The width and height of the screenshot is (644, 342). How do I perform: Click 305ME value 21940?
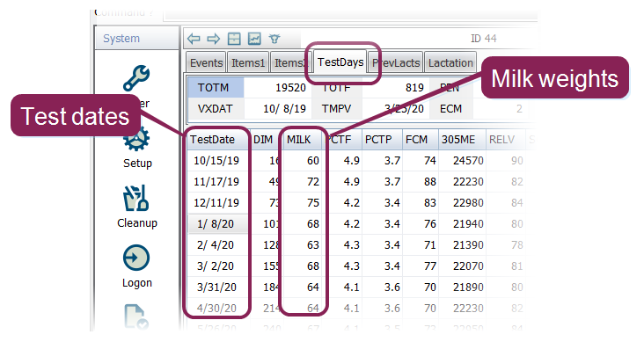click(468, 224)
